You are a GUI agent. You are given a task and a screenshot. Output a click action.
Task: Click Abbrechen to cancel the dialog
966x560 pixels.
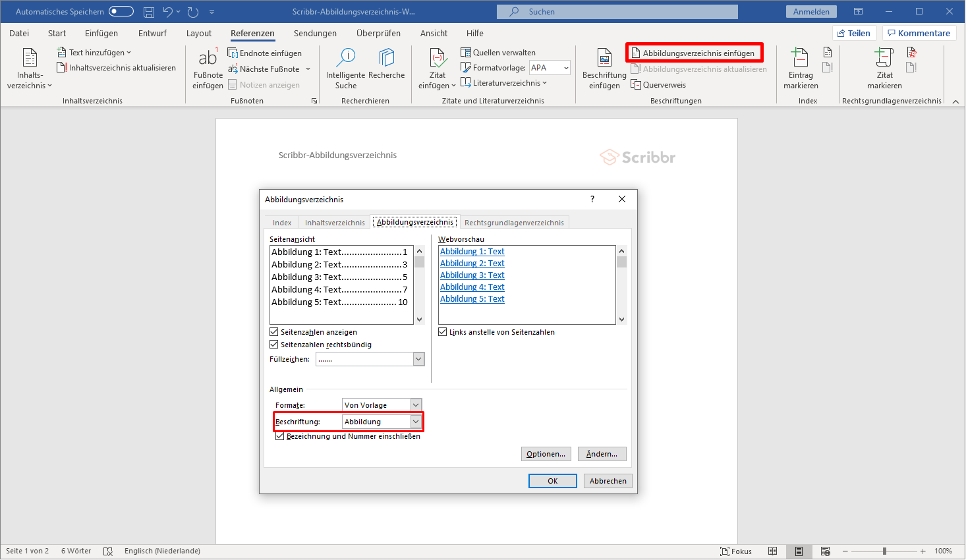coord(608,481)
